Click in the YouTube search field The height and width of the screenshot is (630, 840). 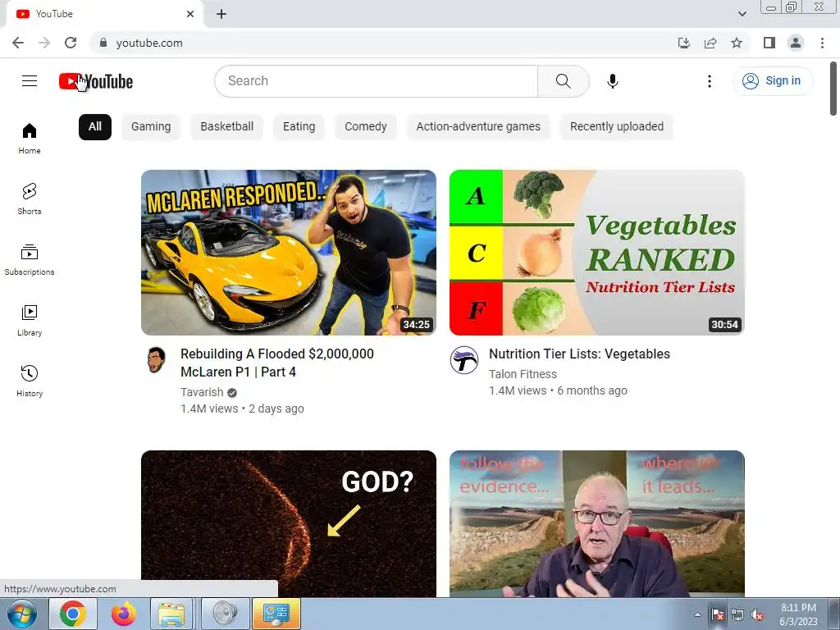[376, 81]
